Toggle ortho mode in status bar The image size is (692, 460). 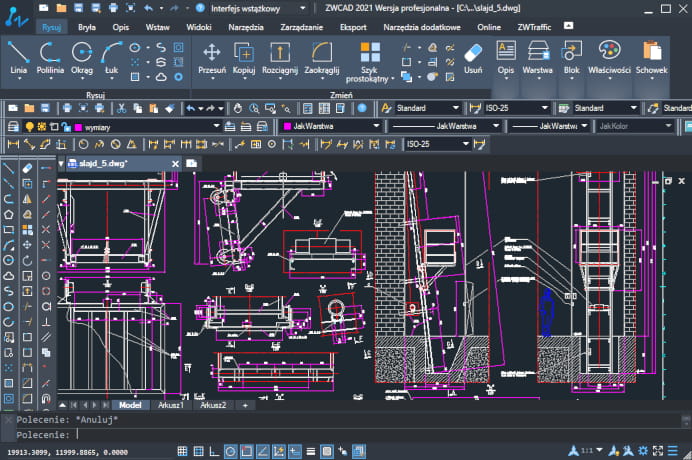point(214,451)
